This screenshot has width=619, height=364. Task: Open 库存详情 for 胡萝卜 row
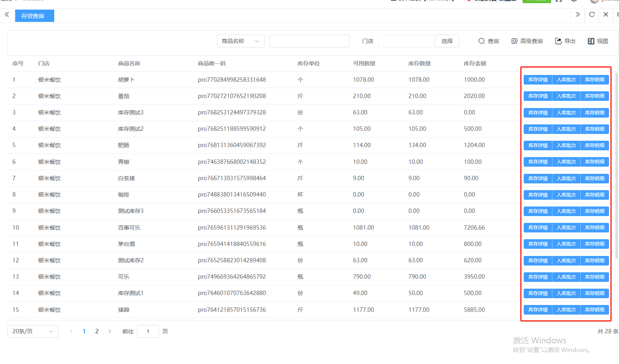[538, 80]
